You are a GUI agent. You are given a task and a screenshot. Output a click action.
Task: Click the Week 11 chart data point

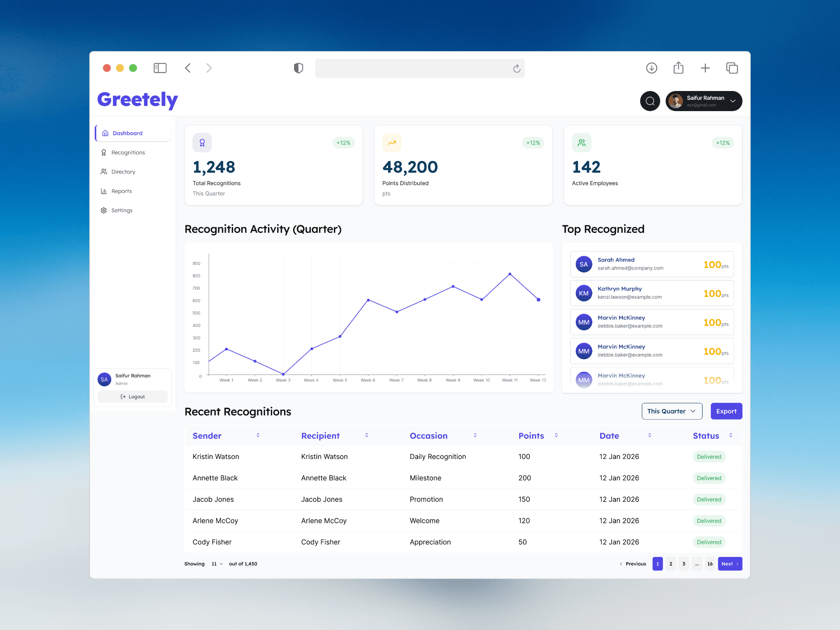click(510, 274)
